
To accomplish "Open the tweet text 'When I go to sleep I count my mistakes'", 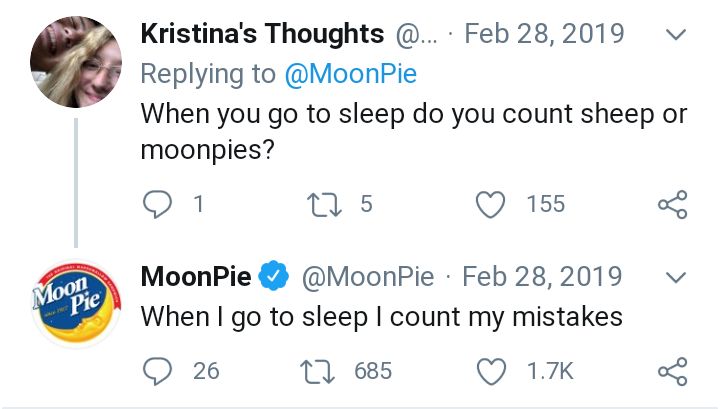I will (x=382, y=318).
